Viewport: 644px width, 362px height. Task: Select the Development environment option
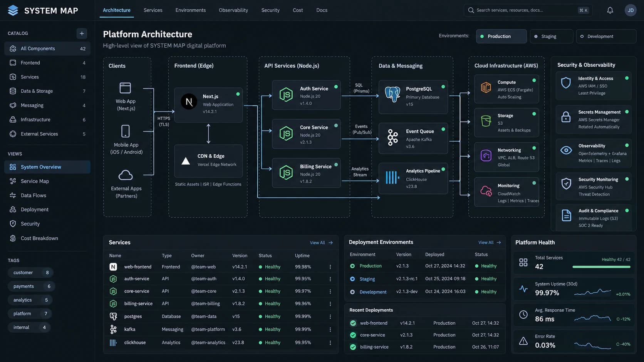(x=606, y=36)
